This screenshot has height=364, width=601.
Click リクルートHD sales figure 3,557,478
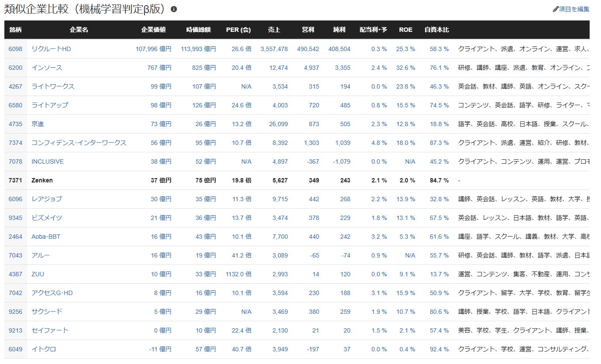pyautogui.click(x=274, y=49)
